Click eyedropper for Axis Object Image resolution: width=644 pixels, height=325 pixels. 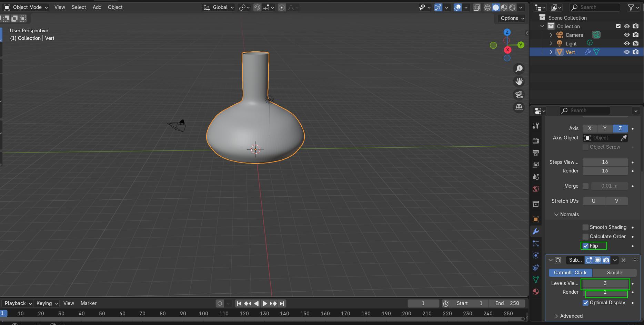point(624,138)
